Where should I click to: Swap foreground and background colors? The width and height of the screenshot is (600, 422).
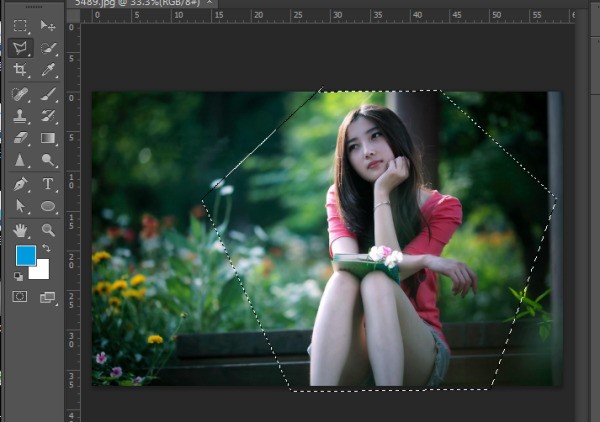pos(45,248)
